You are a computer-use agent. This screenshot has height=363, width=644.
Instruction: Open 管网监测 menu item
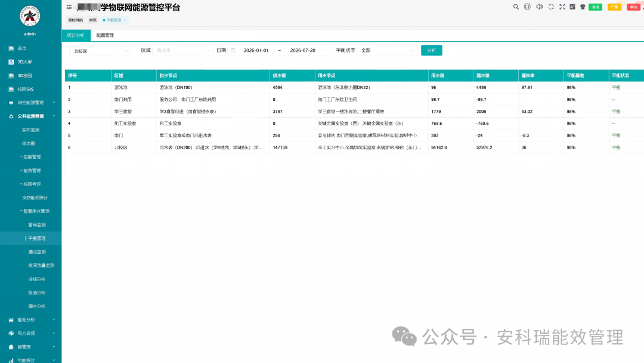point(37,225)
